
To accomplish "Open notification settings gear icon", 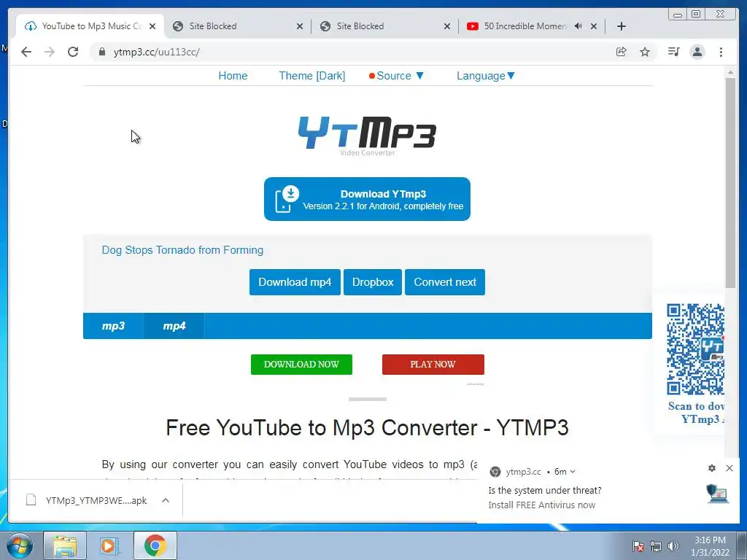I will (712, 468).
